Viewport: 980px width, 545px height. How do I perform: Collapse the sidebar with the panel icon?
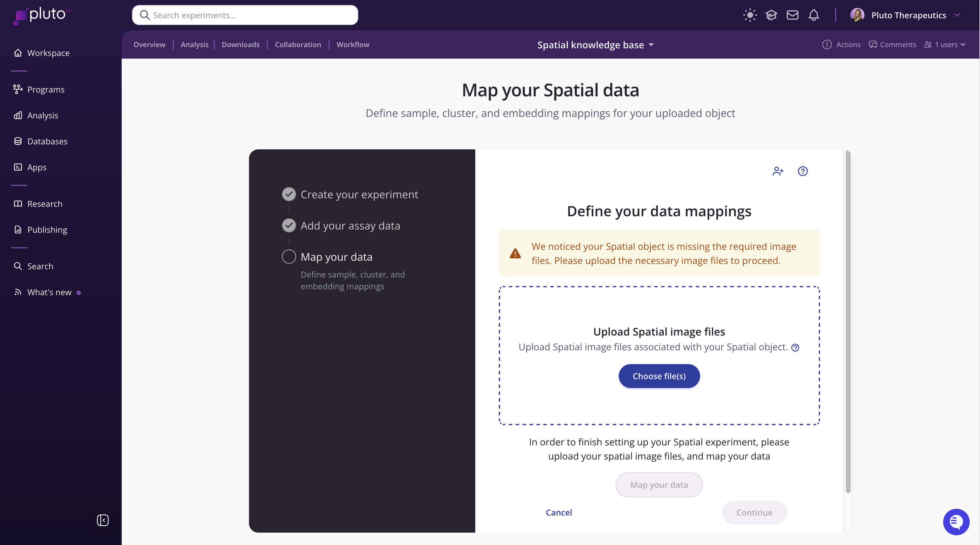[103, 520]
